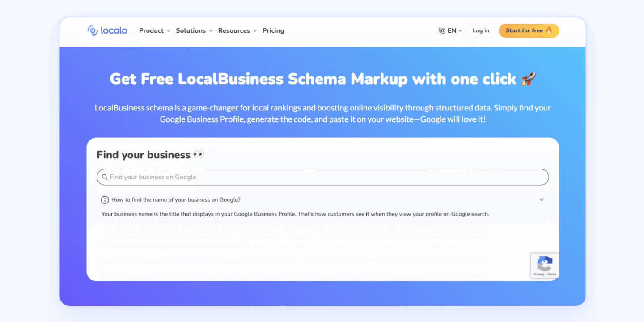Screen dimensions: 644x322
Task: Open the EN language dropdown
Action: point(450,30)
